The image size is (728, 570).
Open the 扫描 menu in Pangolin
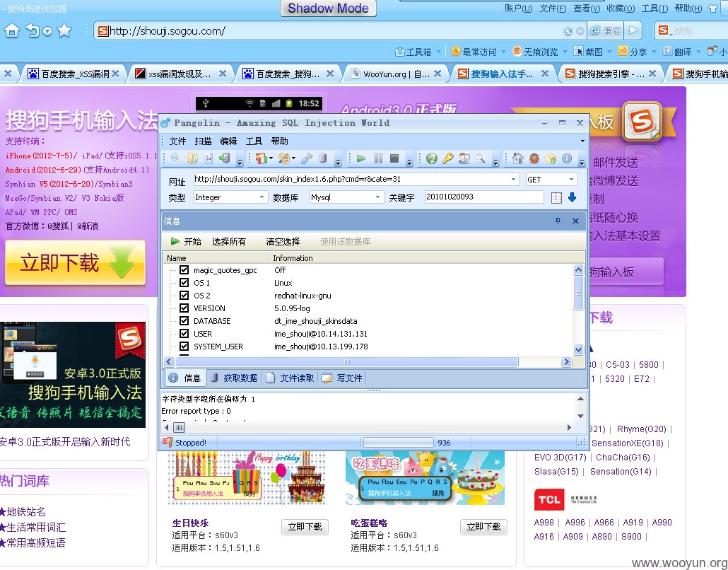(203, 141)
